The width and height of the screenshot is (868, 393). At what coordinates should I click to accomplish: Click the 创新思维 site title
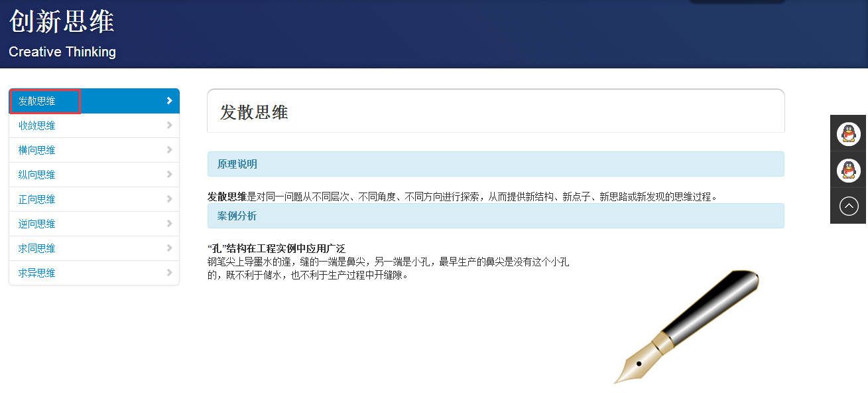pyautogui.click(x=62, y=21)
